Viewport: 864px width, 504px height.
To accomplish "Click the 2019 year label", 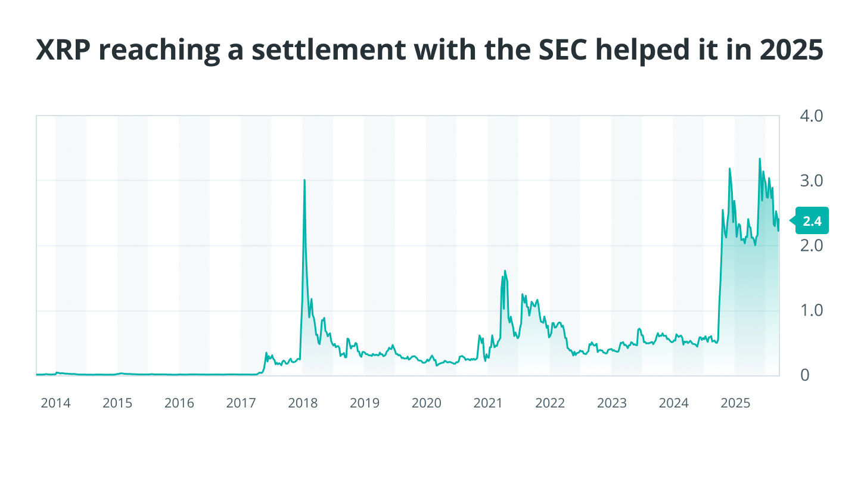I will pos(365,403).
